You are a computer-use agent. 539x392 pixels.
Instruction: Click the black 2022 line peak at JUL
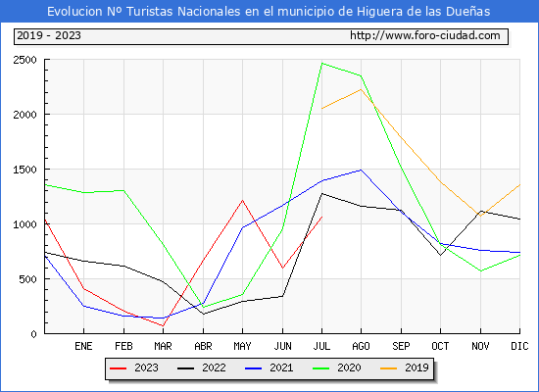[321, 194]
